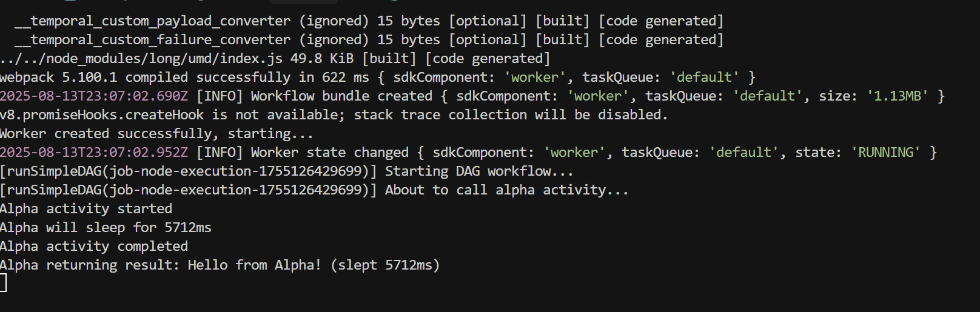The height and width of the screenshot is (312, 980).
Task: Click the __temporal_custom_payload_converter module name
Action: pyautogui.click(x=152, y=21)
